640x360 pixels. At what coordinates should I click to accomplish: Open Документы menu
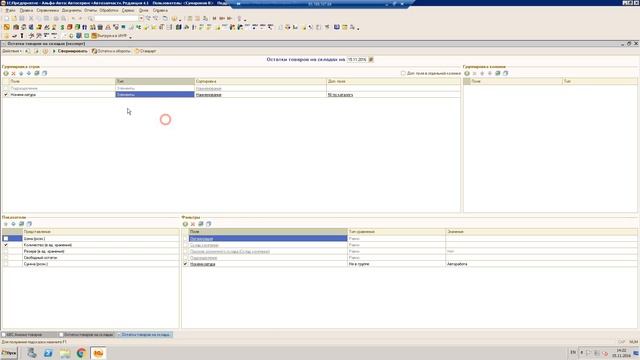(x=71, y=10)
